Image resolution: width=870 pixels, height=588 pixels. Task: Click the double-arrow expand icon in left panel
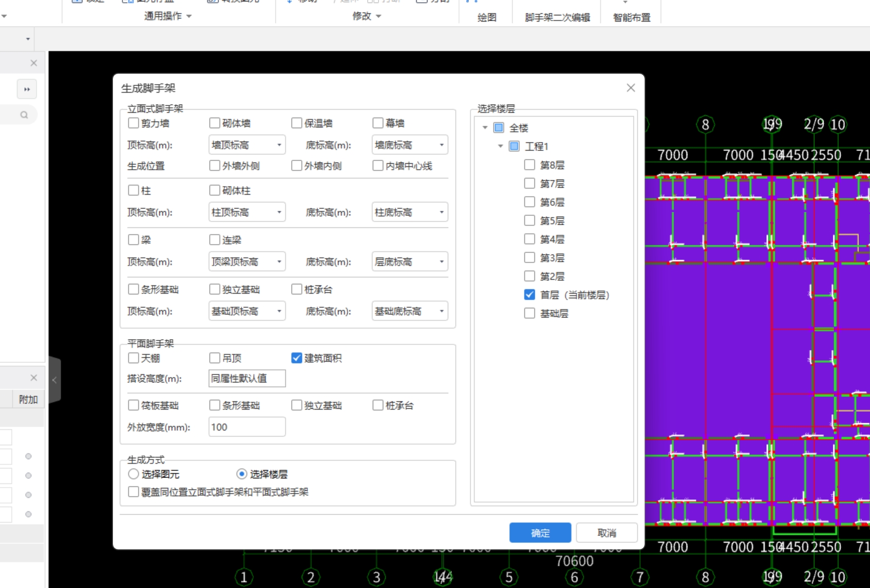point(27,89)
